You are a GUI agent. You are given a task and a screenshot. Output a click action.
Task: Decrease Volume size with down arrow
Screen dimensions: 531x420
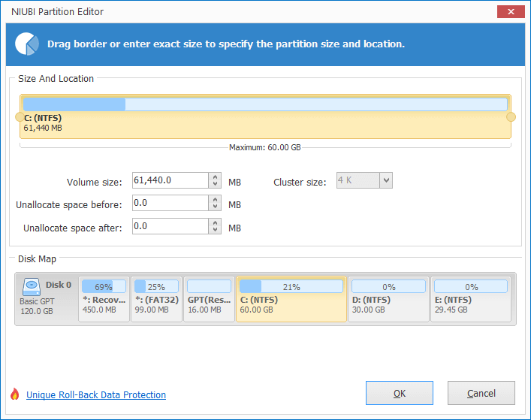click(215, 184)
